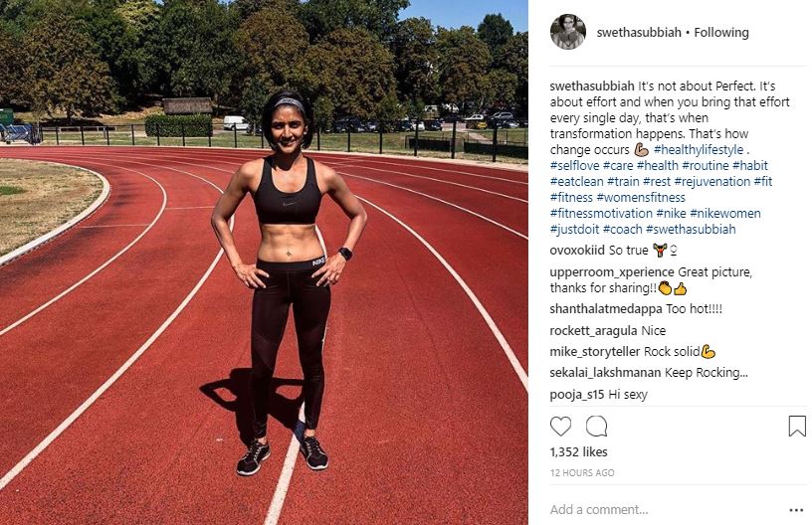The height and width of the screenshot is (525, 812).
Task: Open the #nikewomen hashtag
Action: pyautogui.click(x=725, y=214)
